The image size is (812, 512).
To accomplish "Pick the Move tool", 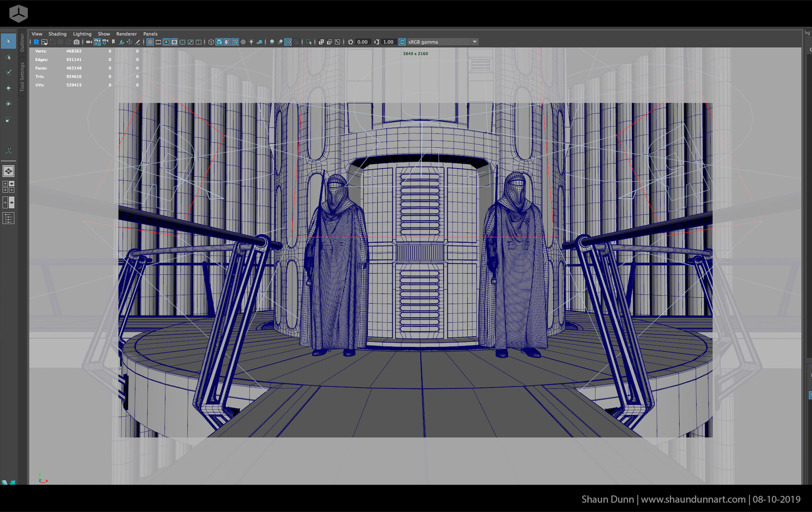I will [x=8, y=88].
